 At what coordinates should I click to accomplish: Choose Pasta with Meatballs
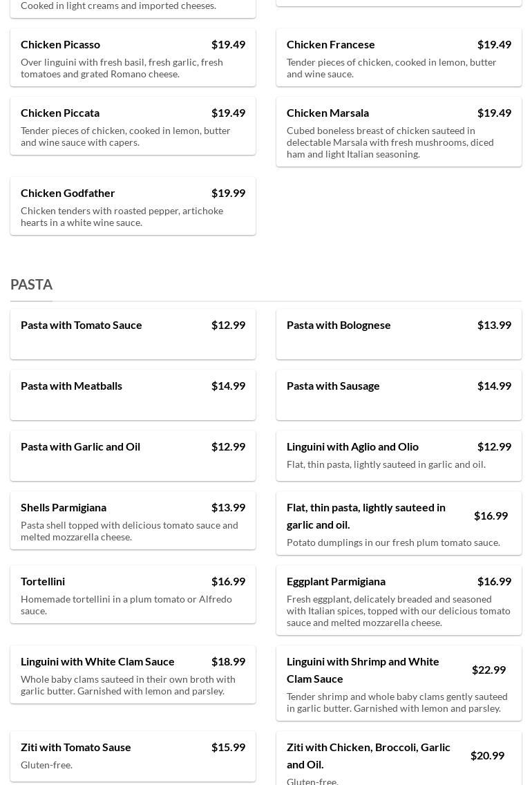coord(133,395)
